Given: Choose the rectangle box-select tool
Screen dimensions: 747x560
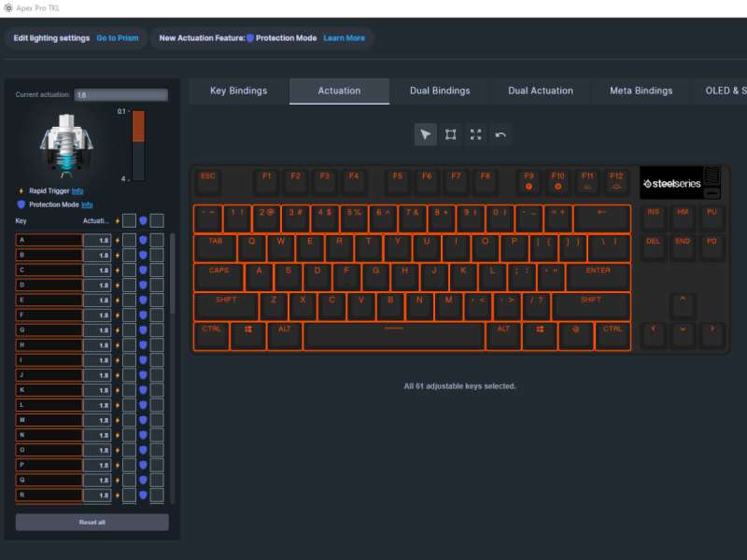Looking at the screenshot, I should click(450, 134).
